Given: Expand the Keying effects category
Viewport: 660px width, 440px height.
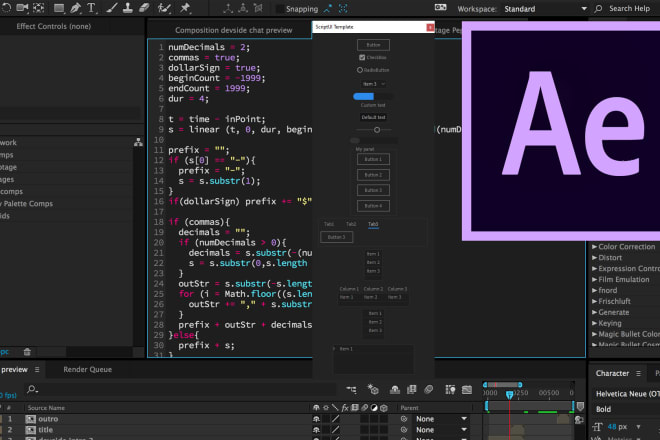Looking at the screenshot, I should (594, 323).
